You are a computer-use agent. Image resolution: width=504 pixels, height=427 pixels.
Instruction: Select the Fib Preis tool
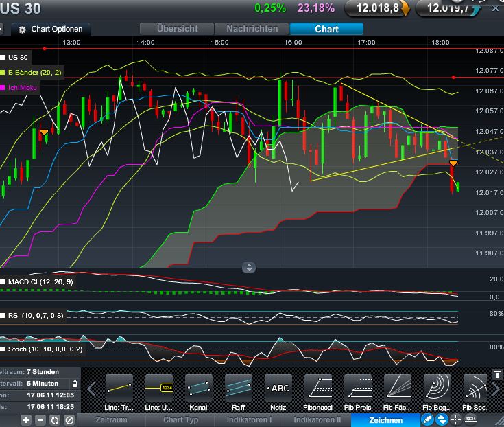358,389
